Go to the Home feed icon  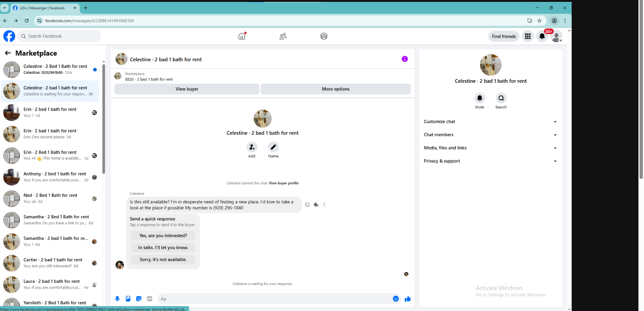pos(242,36)
